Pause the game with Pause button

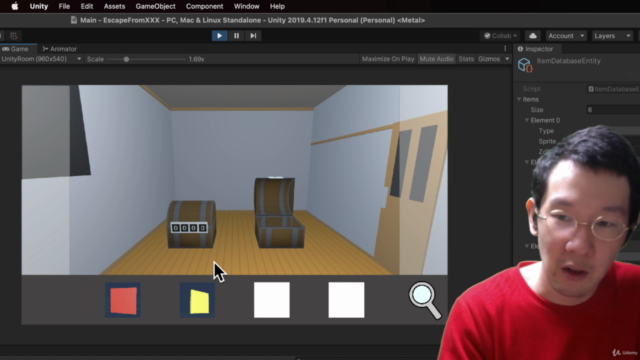[236, 36]
